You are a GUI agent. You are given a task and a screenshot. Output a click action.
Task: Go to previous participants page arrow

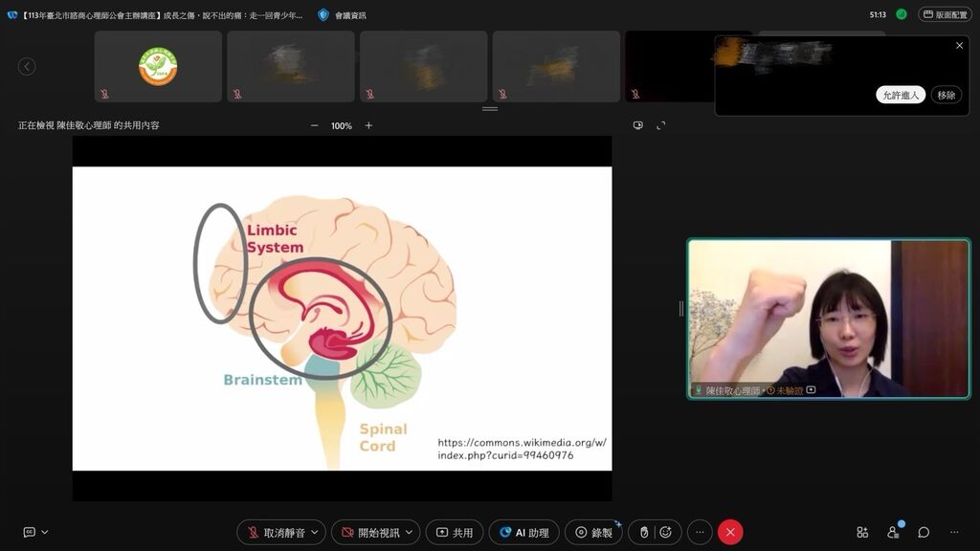point(27,66)
